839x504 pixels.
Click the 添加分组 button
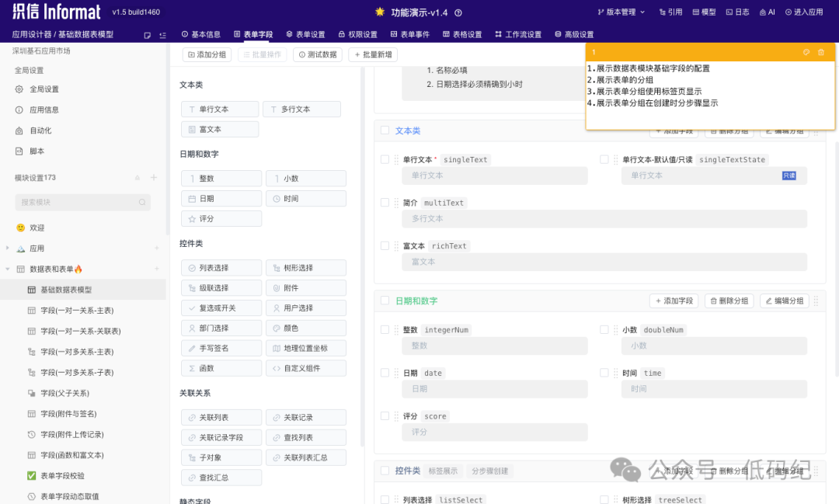pyautogui.click(x=207, y=55)
